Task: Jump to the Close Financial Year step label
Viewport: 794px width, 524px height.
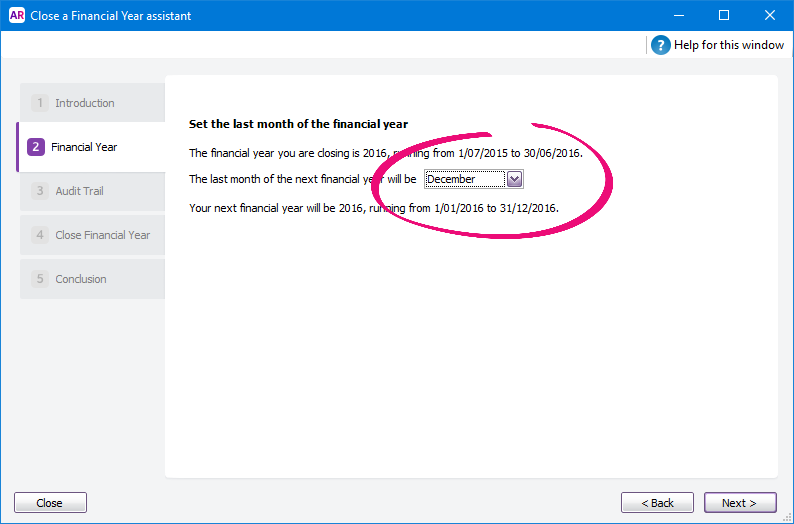Action: tap(102, 235)
